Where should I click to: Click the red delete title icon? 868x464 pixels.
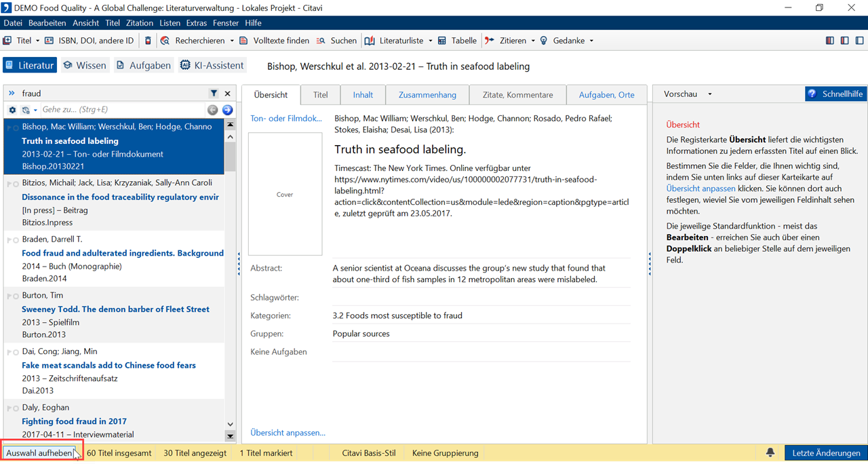[x=149, y=41]
